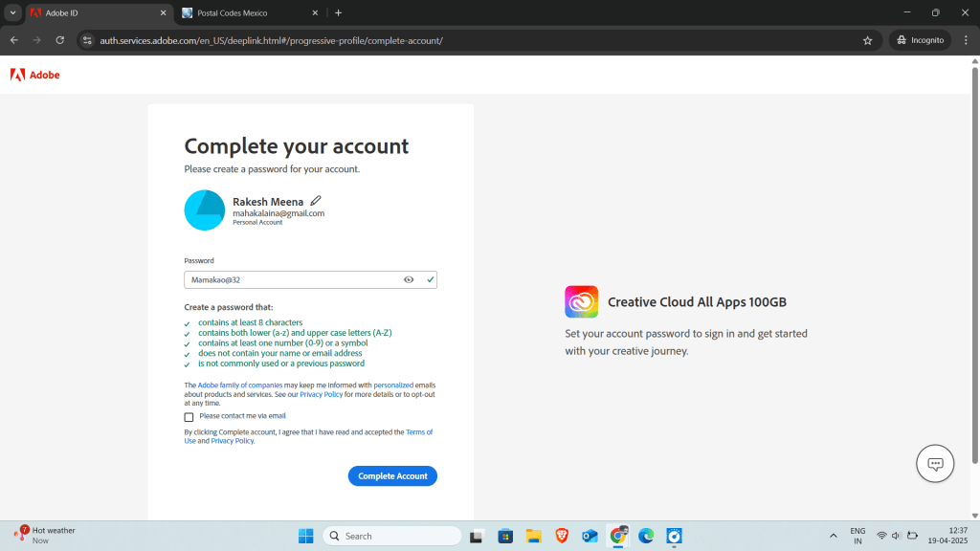The height and width of the screenshot is (551, 980).
Task: Select the email mahakalaina@gmail.com text
Action: (278, 213)
